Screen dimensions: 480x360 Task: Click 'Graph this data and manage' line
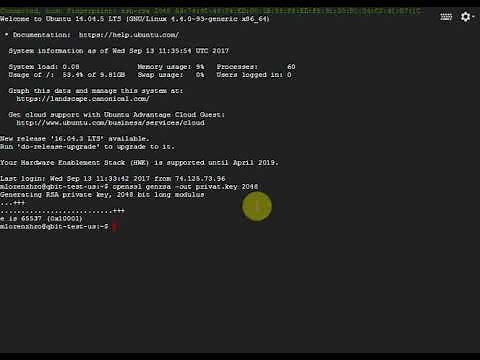(x=96, y=91)
